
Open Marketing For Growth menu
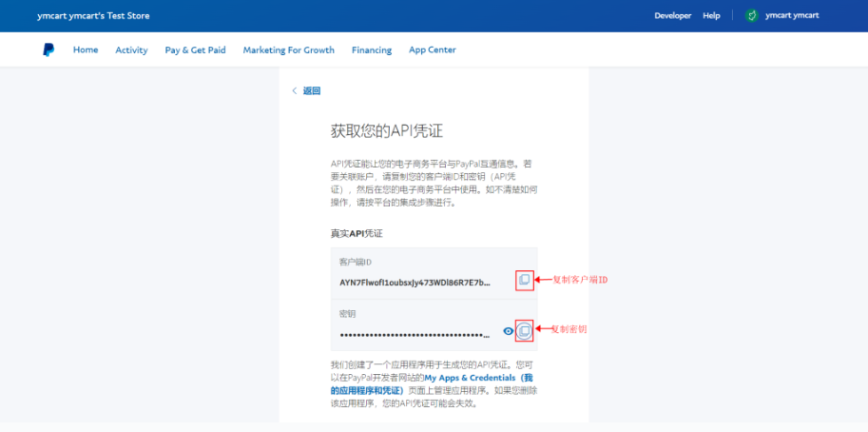point(288,49)
